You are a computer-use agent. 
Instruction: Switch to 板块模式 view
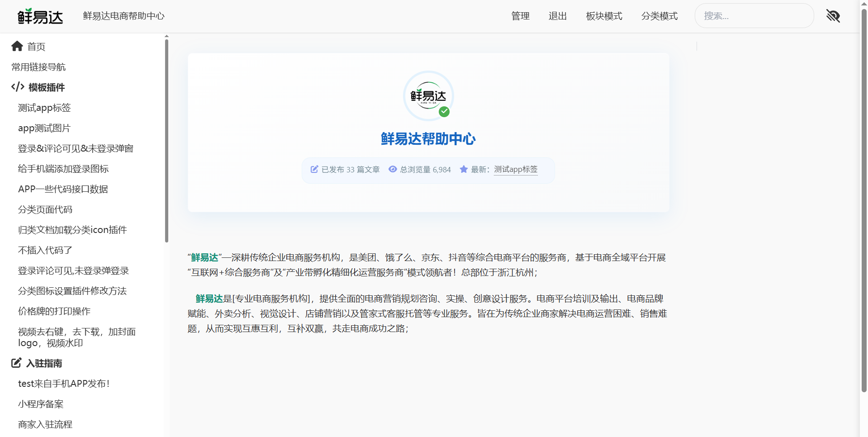(604, 16)
